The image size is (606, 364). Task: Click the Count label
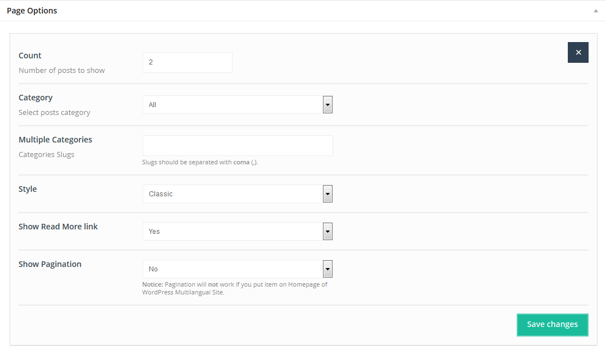[x=30, y=56]
